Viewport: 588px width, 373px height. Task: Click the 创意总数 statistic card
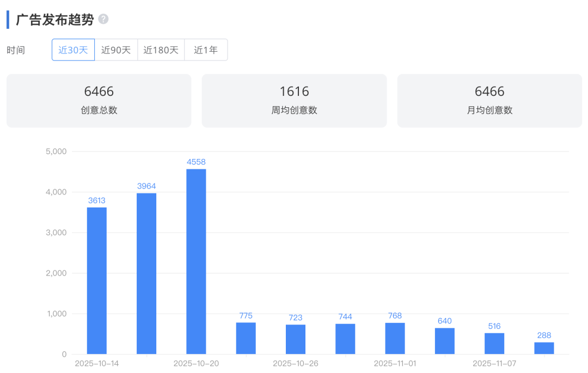pos(99,100)
